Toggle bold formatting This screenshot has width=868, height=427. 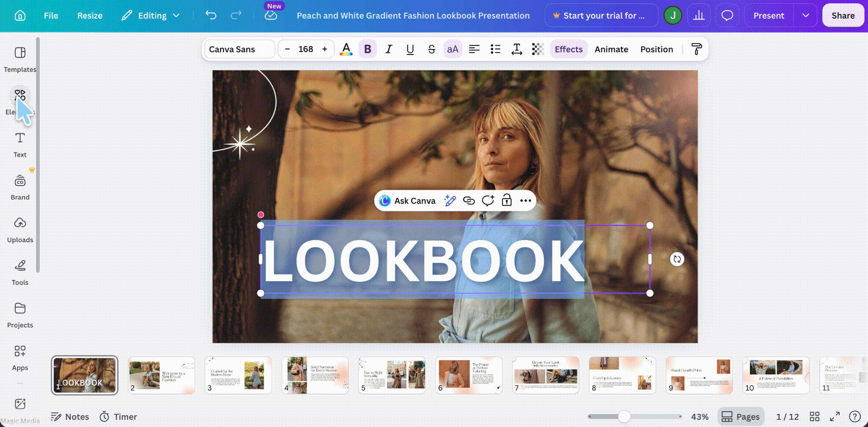pyautogui.click(x=368, y=49)
